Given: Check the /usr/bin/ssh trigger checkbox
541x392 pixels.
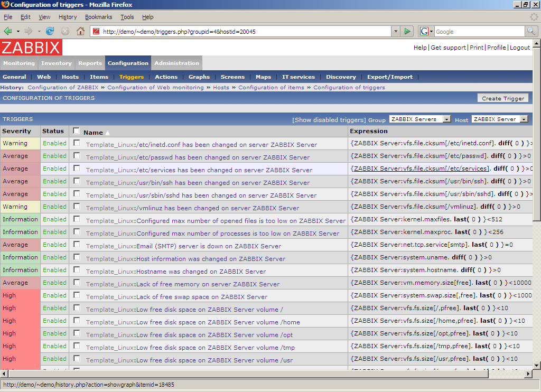Looking at the screenshot, I should click(77, 181).
